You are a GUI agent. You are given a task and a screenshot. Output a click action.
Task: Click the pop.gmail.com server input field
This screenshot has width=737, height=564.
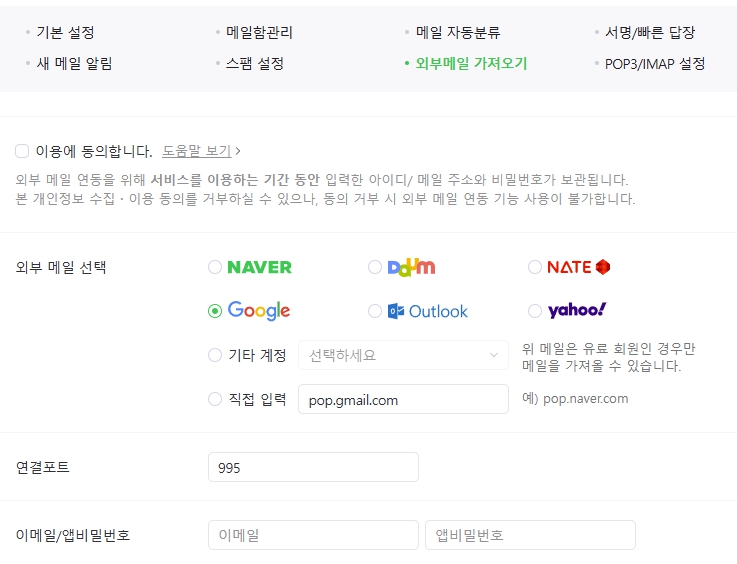click(x=403, y=399)
